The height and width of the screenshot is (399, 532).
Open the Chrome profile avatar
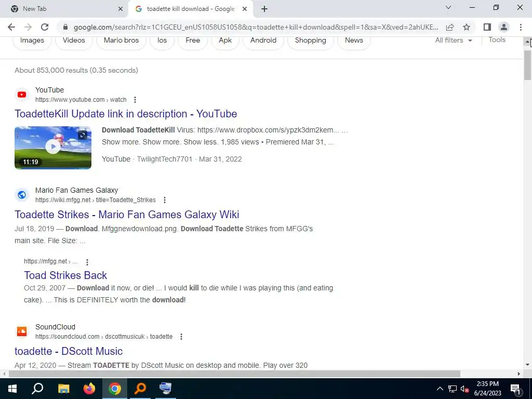pyautogui.click(x=504, y=27)
